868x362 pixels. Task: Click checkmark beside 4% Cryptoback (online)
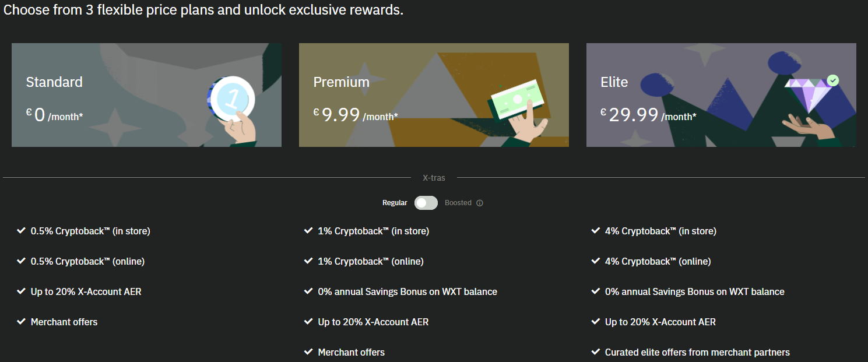pos(595,261)
